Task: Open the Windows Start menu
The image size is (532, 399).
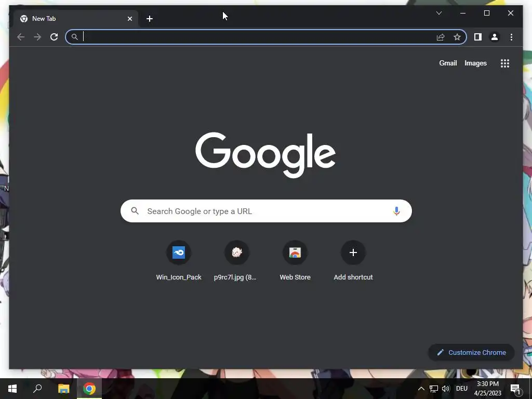Action: [x=12, y=389]
